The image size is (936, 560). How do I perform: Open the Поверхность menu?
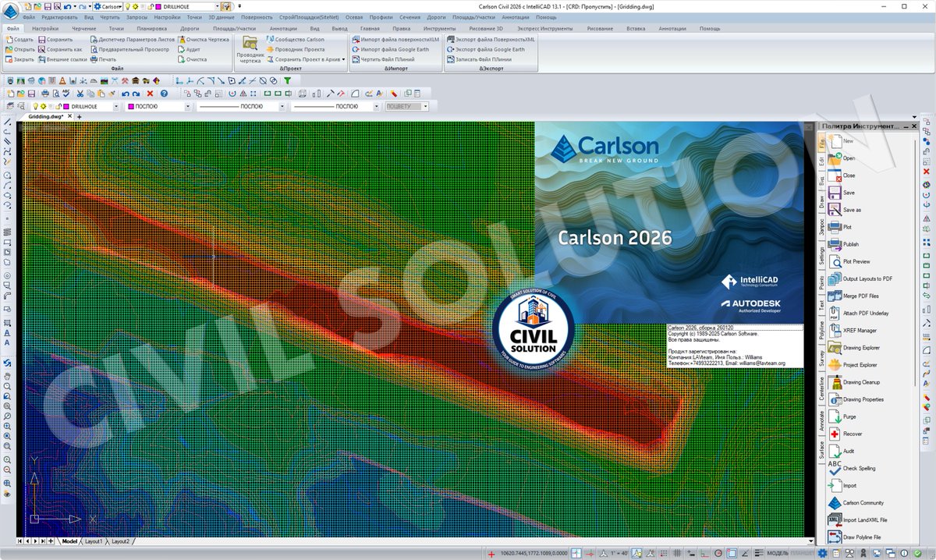257,16
